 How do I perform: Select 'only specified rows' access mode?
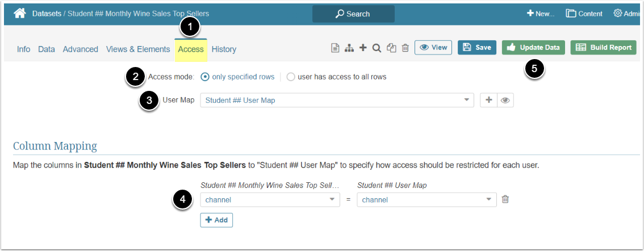pos(205,77)
